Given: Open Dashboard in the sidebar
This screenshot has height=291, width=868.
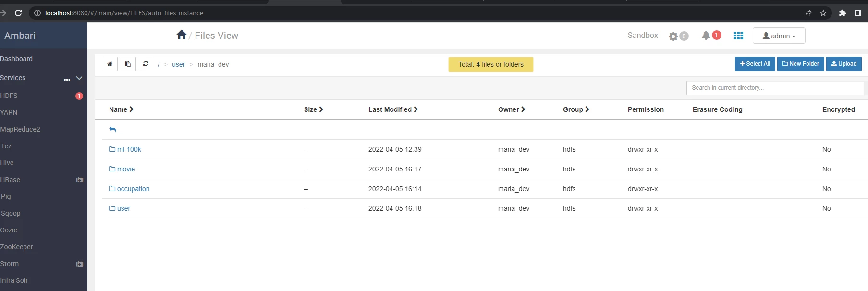Looking at the screenshot, I should (16, 59).
